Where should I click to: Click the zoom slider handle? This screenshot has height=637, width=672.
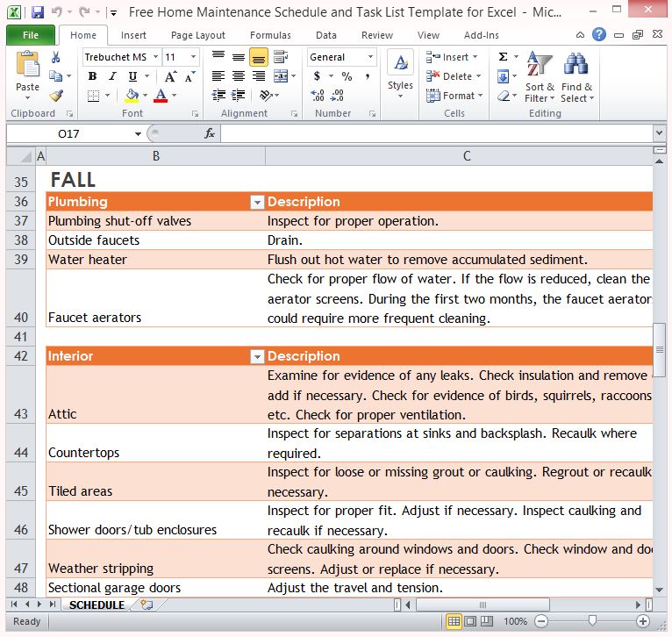pos(592,621)
